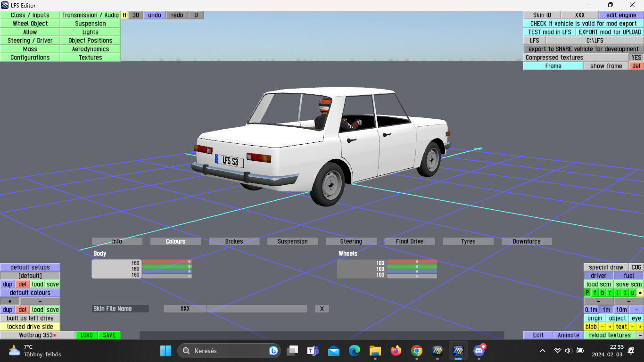Screen dimensions: 644x362
Task: Open Microsoft Edge from the taskbar
Action: click(355, 351)
